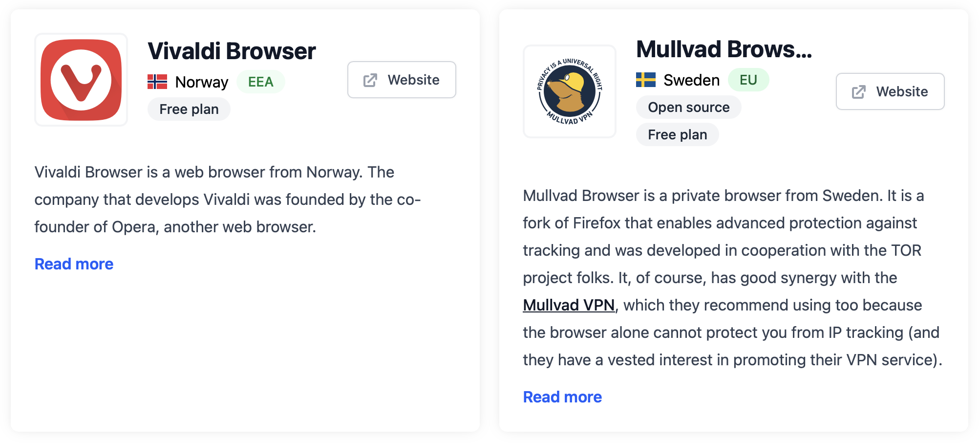Screen dimensions: 980x443
Task: Click the Vivaldi Browser logo icon
Action: (81, 80)
